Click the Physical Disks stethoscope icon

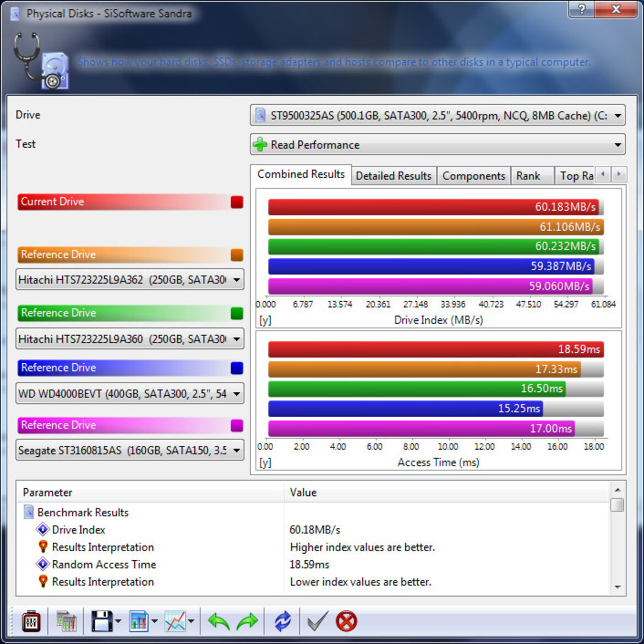tap(41, 61)
